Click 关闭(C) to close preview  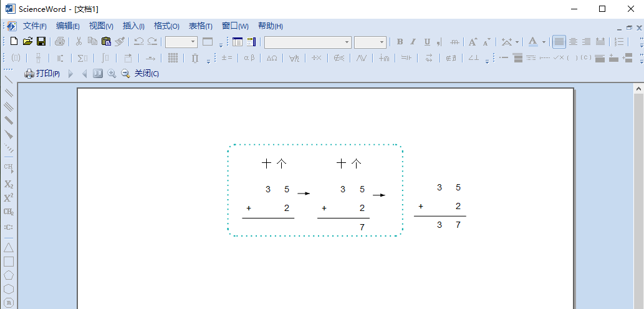tap(147, 74)
